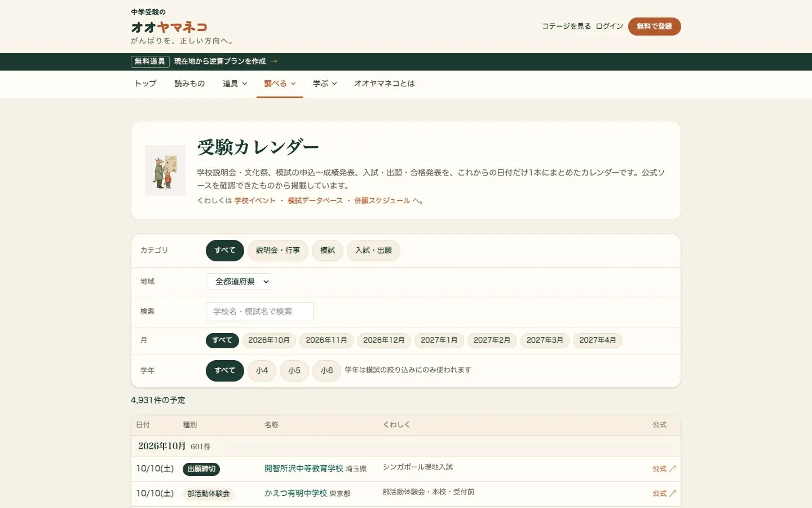The image size is (812, 508).
Task: Filter grade by 小6
Action: click(327, 371)
